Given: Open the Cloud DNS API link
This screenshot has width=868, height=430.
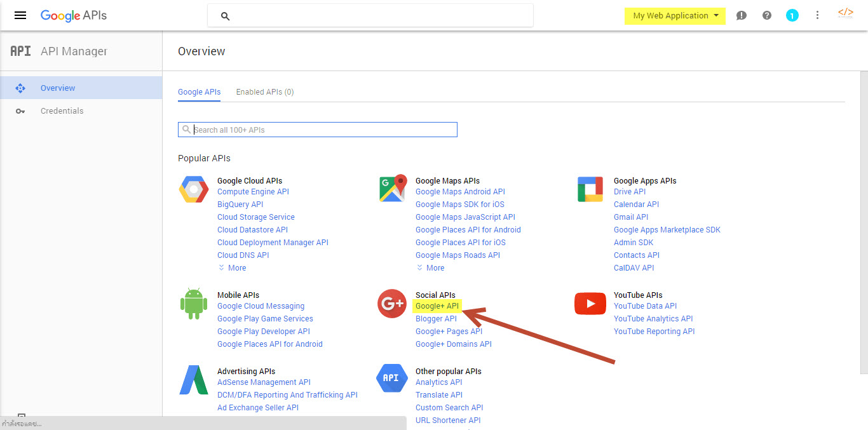Looking at the screenshot, I should [x=243, y=255].
